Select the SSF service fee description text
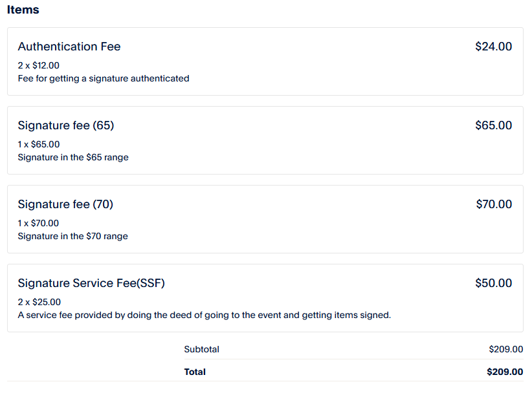The height and width of the screenshot is (395, 532). click(205, 315)
